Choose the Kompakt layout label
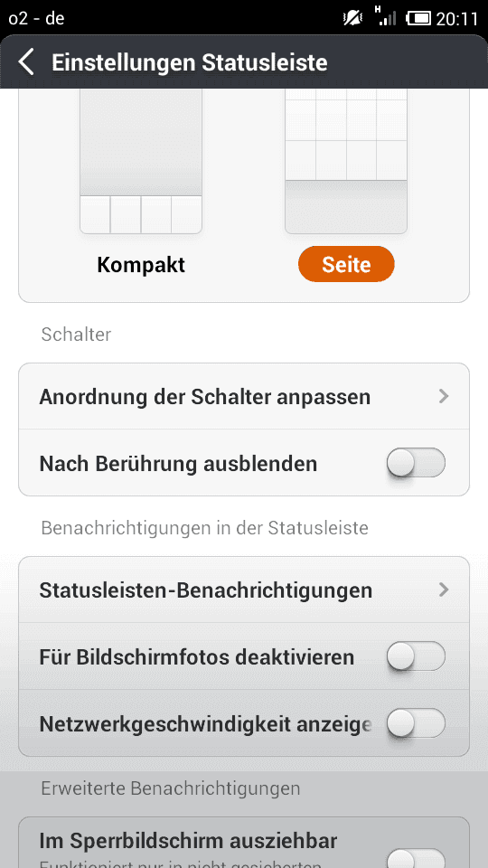Image resolution: width=488 pixels, height=868 pixels. [141, 265]
